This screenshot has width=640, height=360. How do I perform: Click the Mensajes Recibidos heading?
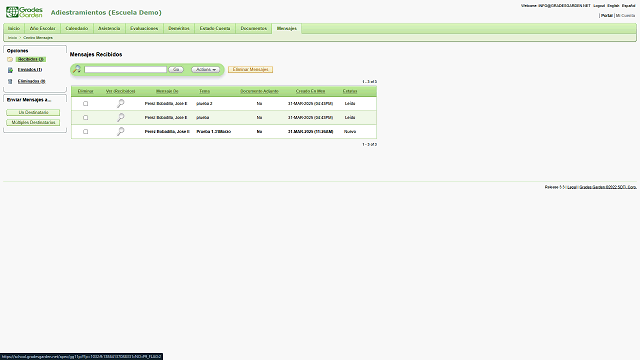pyautogui.click(x=96, y=54)
